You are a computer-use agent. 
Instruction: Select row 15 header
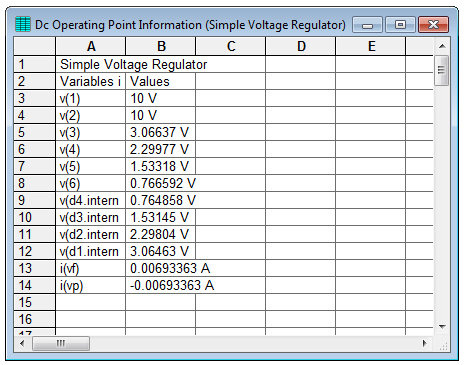34,302
